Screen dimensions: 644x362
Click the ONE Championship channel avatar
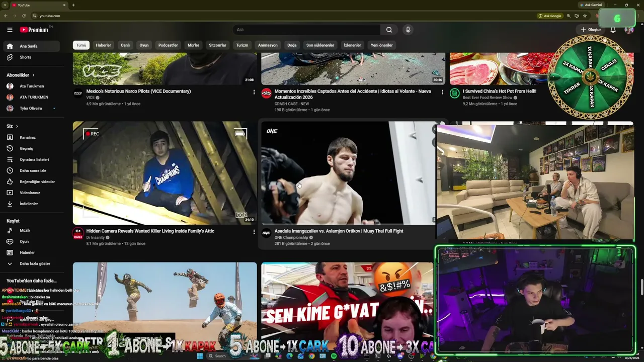click(266, 233)
